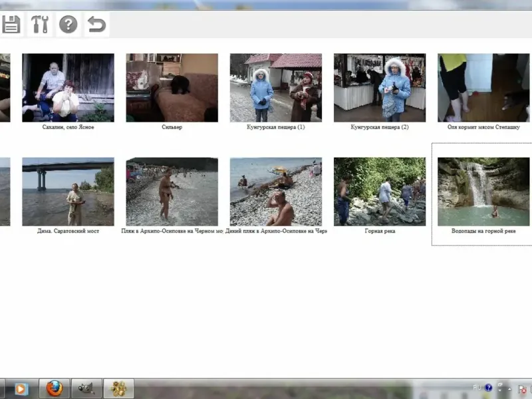The image size is (532, 399).
Task: Open the Кунгурская пещера (2) photo
Action: pos(380,88)
